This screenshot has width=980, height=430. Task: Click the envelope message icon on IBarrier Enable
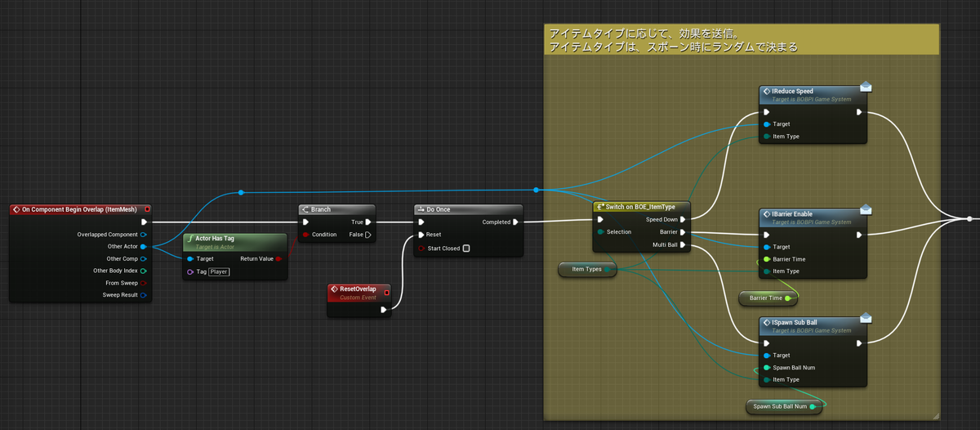(x=866, y=210)
